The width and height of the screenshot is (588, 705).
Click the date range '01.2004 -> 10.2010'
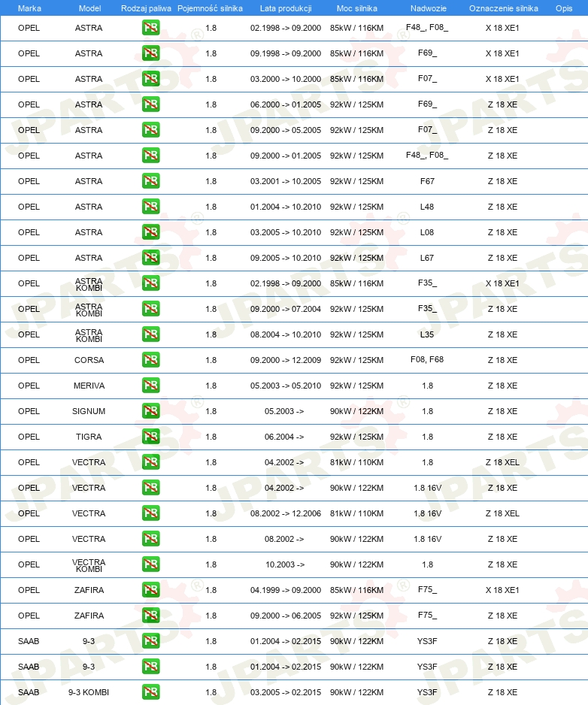coord(286,207)
